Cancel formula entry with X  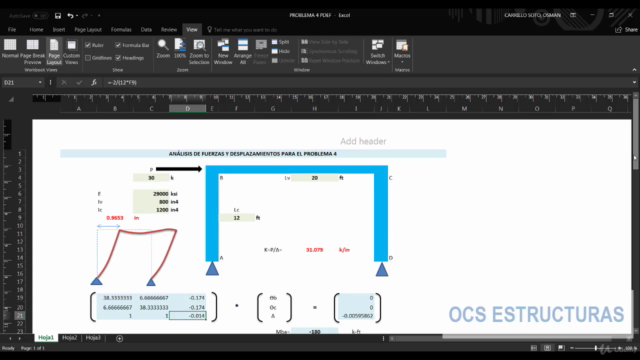click(64, 82)
